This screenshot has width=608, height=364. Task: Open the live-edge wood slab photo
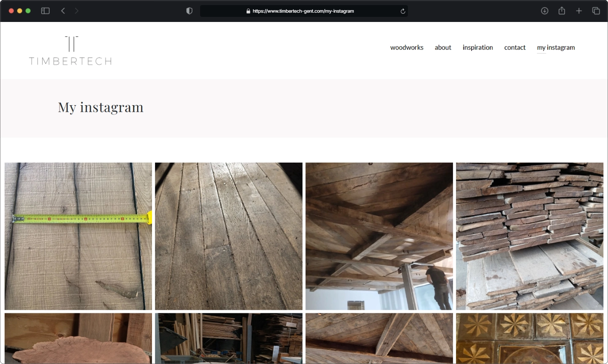coord(78,338)
